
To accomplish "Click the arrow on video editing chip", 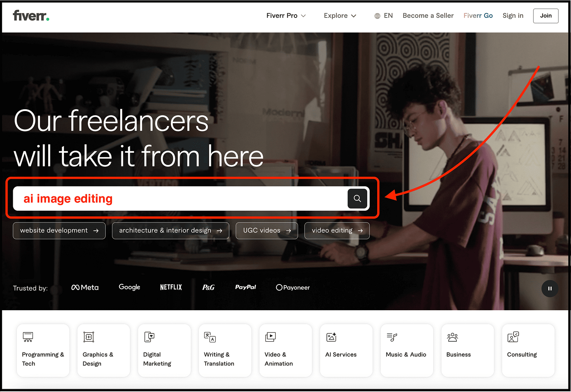I will tap(360, 231).
